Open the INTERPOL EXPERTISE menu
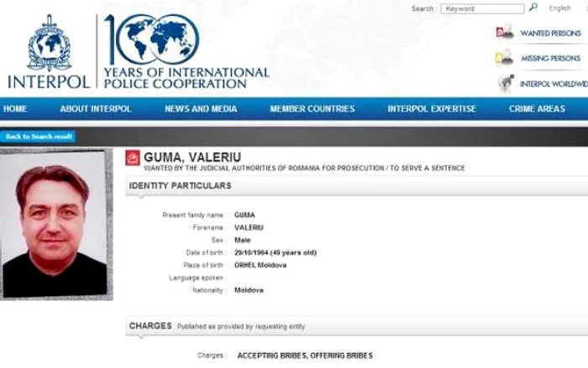588x368 pixels. (432, 108)
